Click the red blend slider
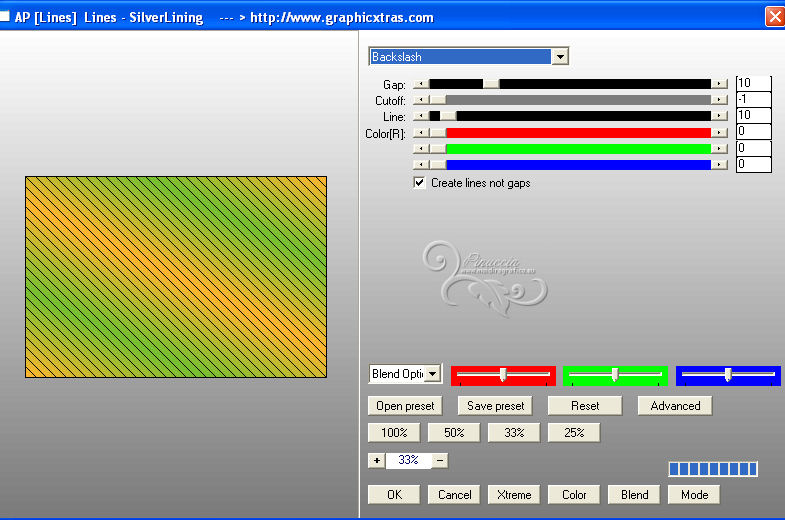 pos(503,375)
